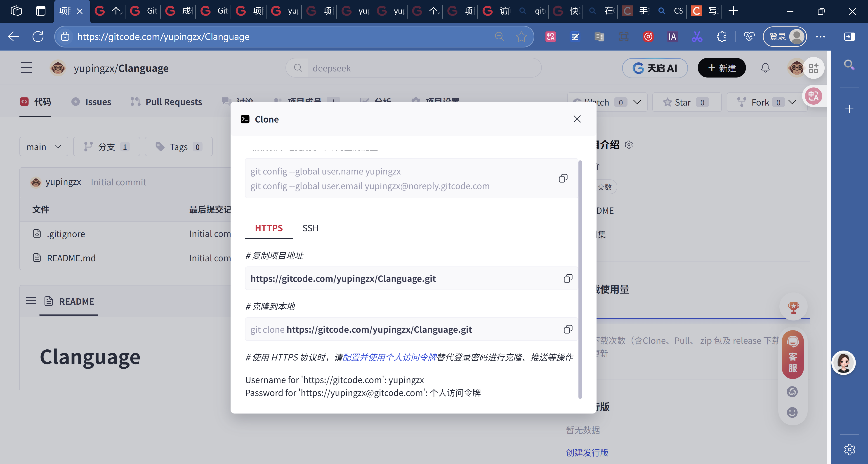Click the .gitignore file icon
The image size is (868, 464).
[x=37, y=233]
